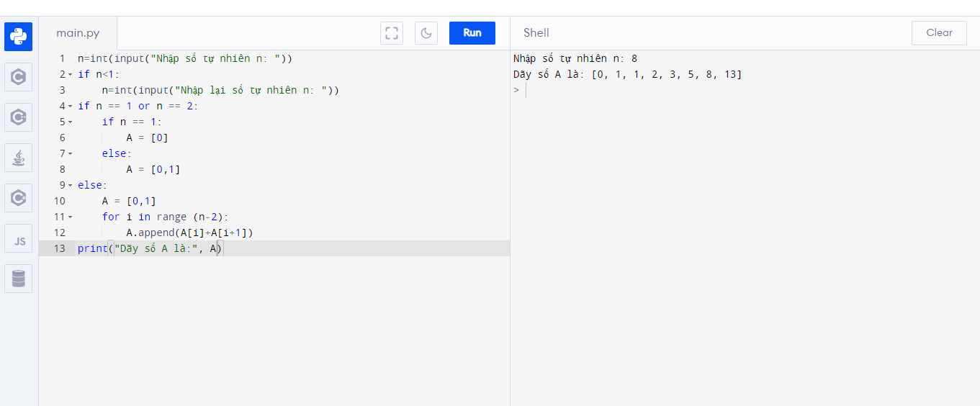Place cursor on line 12 A.append code
The height and width of the screenshot is (406, 980).
pos(189,233)
